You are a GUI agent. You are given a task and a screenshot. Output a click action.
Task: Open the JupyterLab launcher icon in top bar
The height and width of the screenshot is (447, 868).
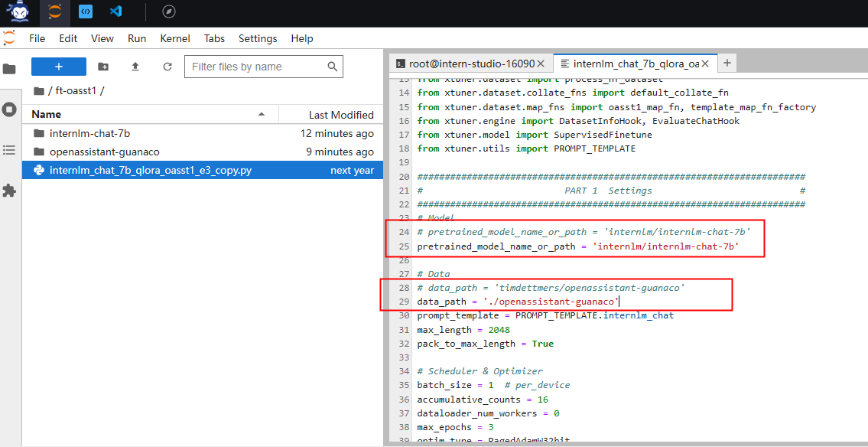click(54, 11)
